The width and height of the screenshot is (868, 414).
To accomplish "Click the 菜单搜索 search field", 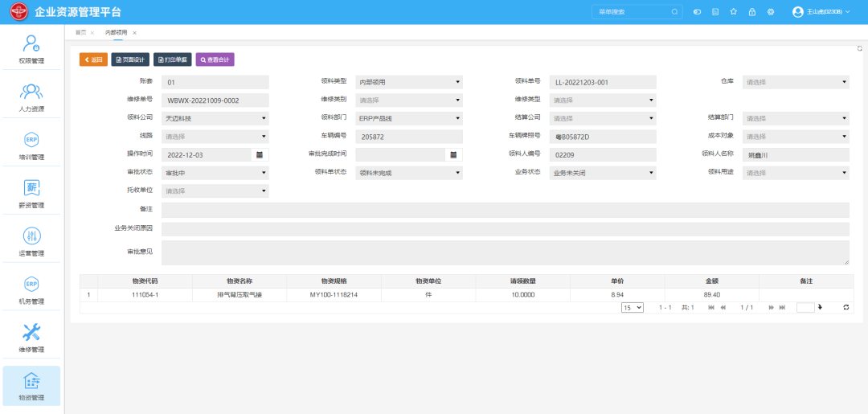I will [x=632, y=12].
